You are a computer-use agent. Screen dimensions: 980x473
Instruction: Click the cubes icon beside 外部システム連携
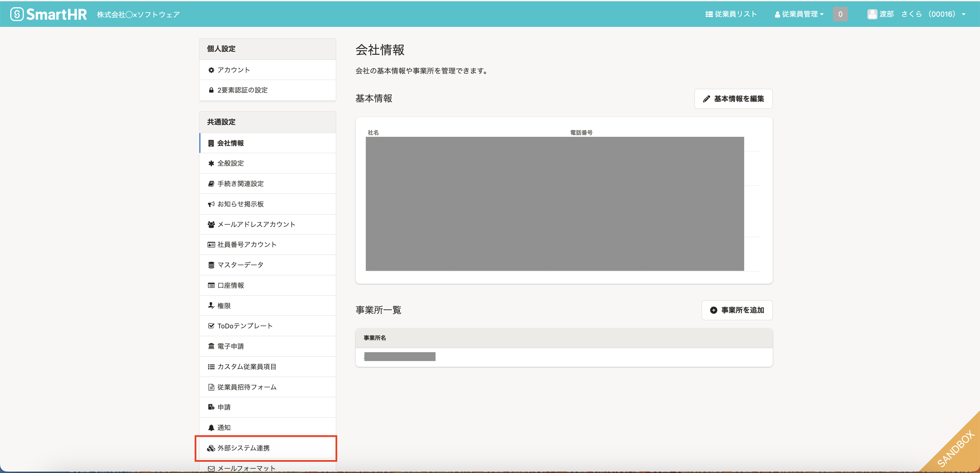(x=211, y=448)
